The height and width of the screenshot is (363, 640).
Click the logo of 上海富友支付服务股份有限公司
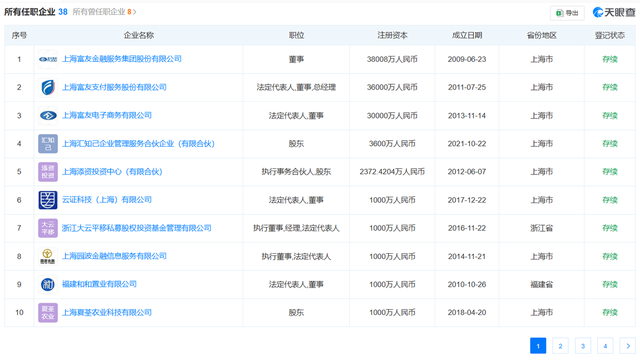coord(48,87)
